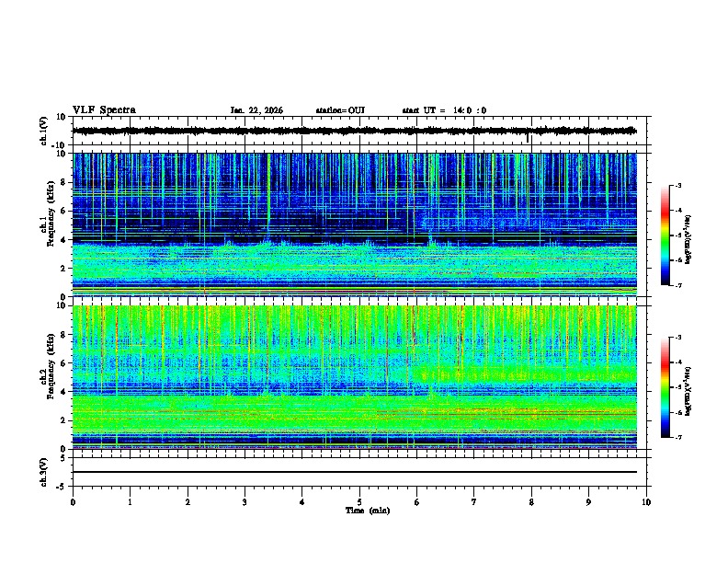Click the "8" kHz tick on ch.1 spectrogram
728x563 pixels.
(63, 182)
